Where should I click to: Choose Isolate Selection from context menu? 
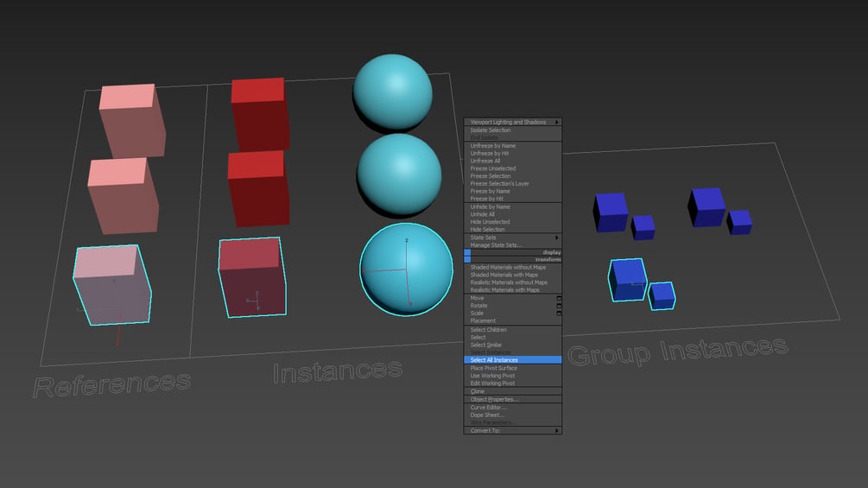coord(491,130)
